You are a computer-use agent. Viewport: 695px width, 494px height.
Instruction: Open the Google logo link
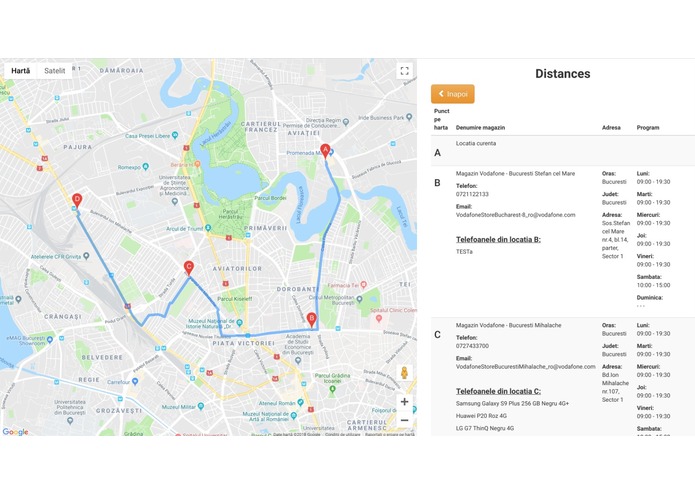tap(16, 432)
